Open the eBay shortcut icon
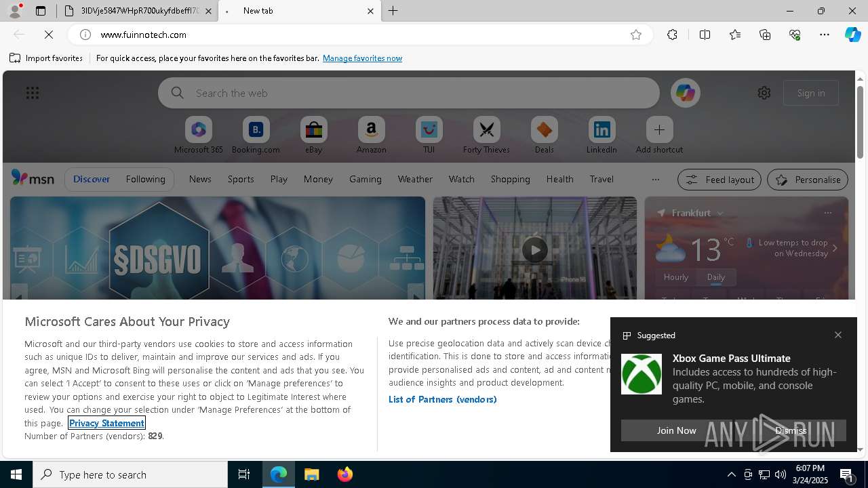 coord(313,129)
